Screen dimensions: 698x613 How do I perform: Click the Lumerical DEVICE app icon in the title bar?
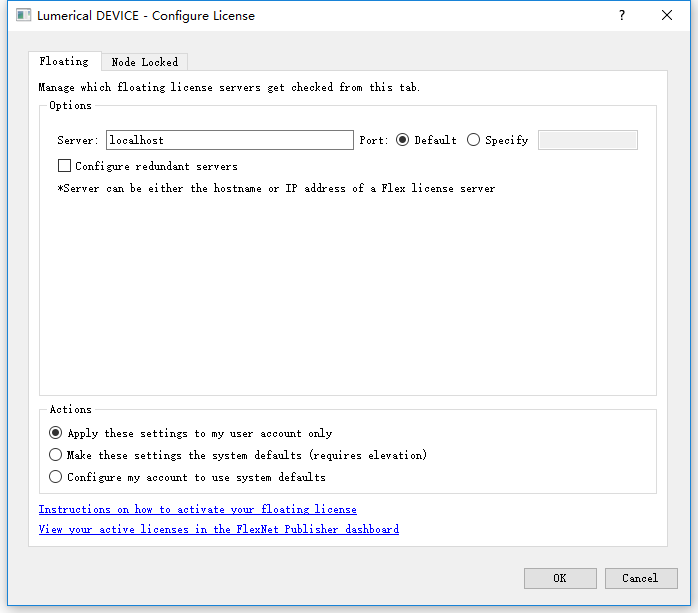tap(23, 16)
